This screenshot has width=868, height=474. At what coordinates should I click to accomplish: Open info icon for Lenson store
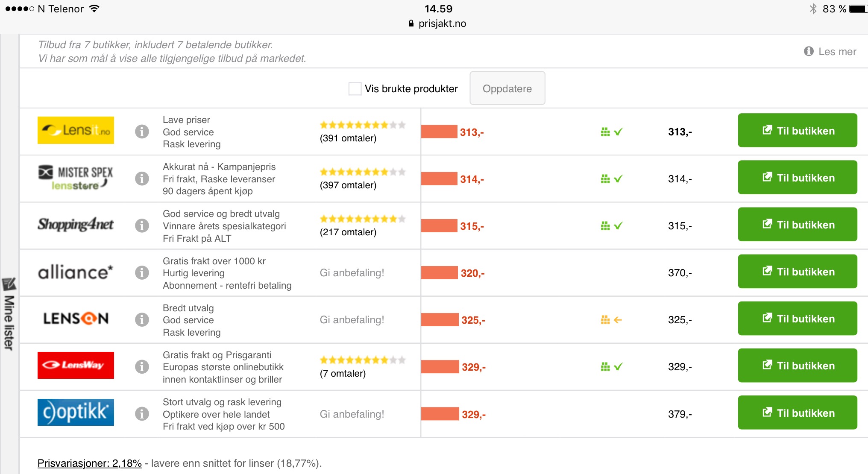142,319
